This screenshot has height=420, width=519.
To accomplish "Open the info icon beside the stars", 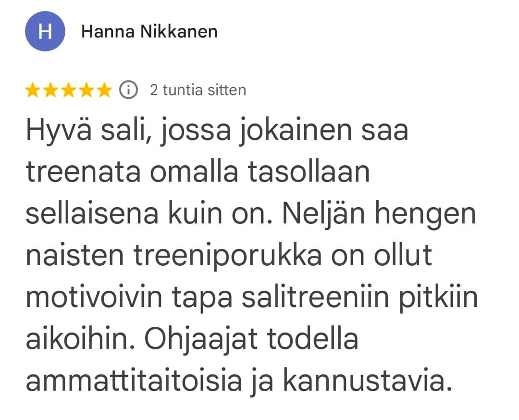I will click(x=129, y=90).
